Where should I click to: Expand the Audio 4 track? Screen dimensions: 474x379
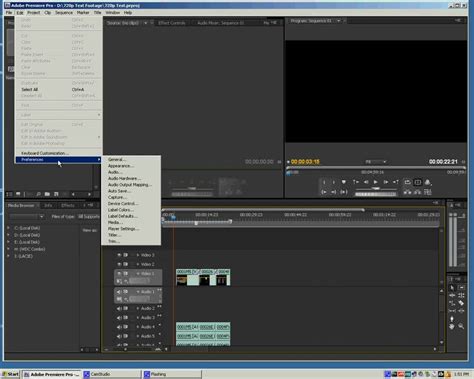pos(138,327)
